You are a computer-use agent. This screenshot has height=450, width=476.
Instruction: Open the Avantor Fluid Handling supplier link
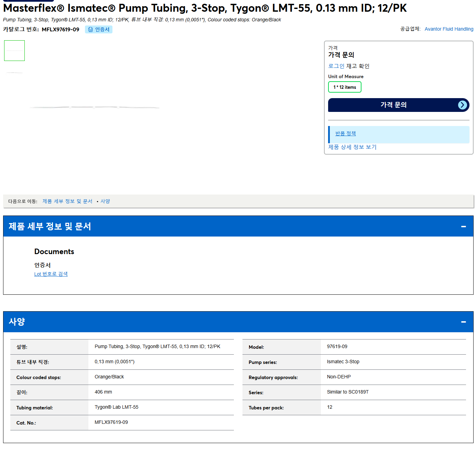[x=449, y=29]
